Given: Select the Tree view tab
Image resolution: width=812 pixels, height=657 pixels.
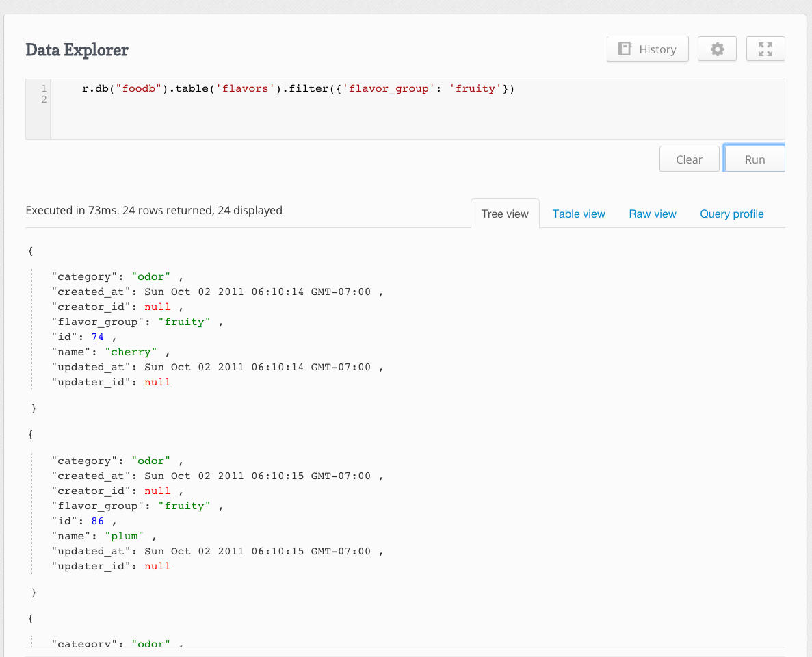Looking at the screenshot, I should tap(505, 214).
